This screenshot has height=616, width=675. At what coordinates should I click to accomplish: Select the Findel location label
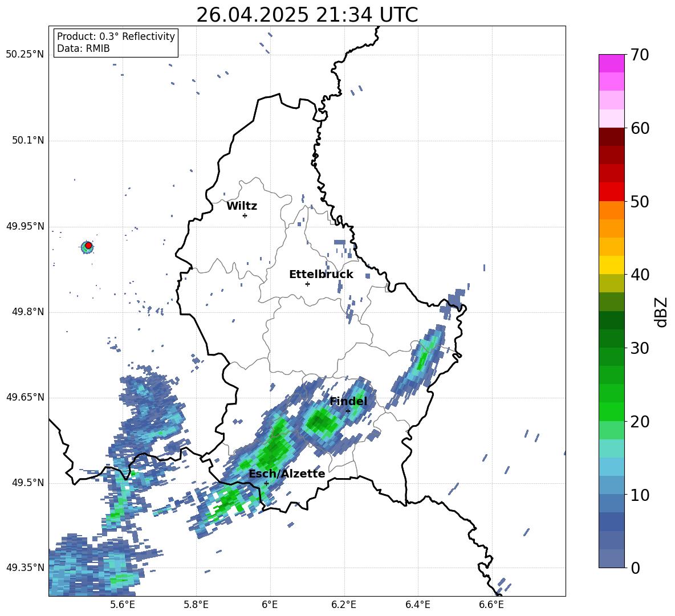(348, 401)
